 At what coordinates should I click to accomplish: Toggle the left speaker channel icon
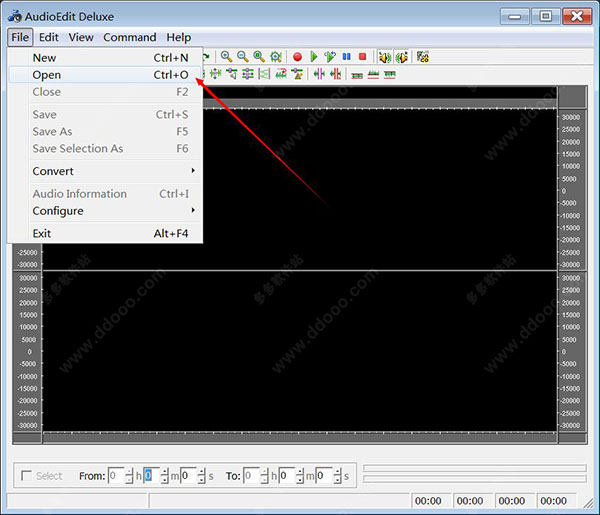click(385, 57)
